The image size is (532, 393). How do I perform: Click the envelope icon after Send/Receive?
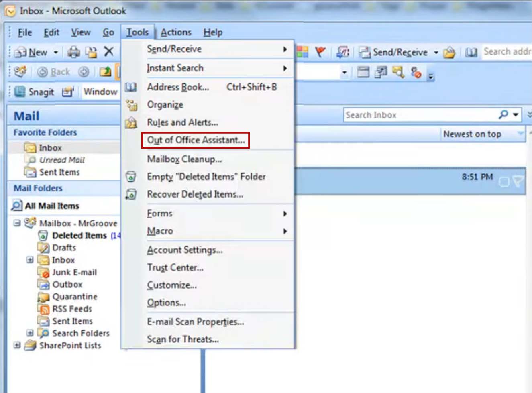click(x=449, y=52)
